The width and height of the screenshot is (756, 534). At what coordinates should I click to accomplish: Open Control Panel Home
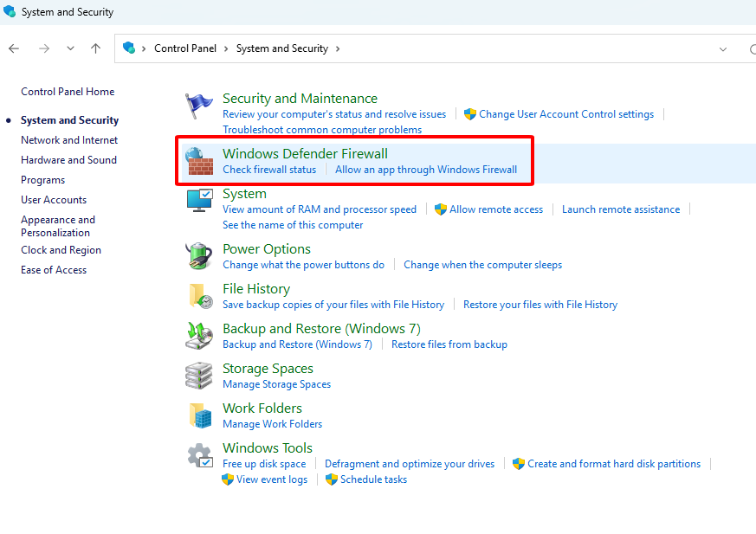68,92
